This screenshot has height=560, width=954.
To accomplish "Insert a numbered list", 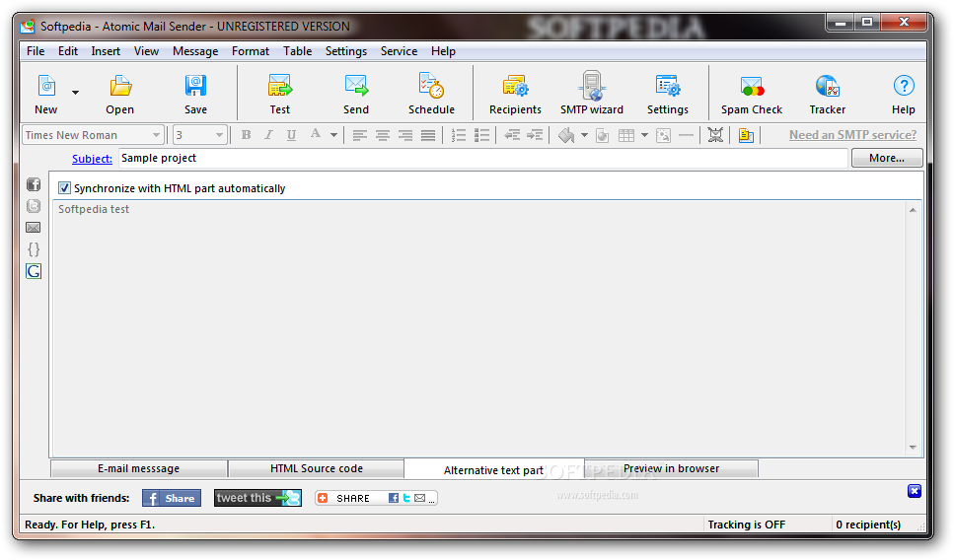I will 459,135.
